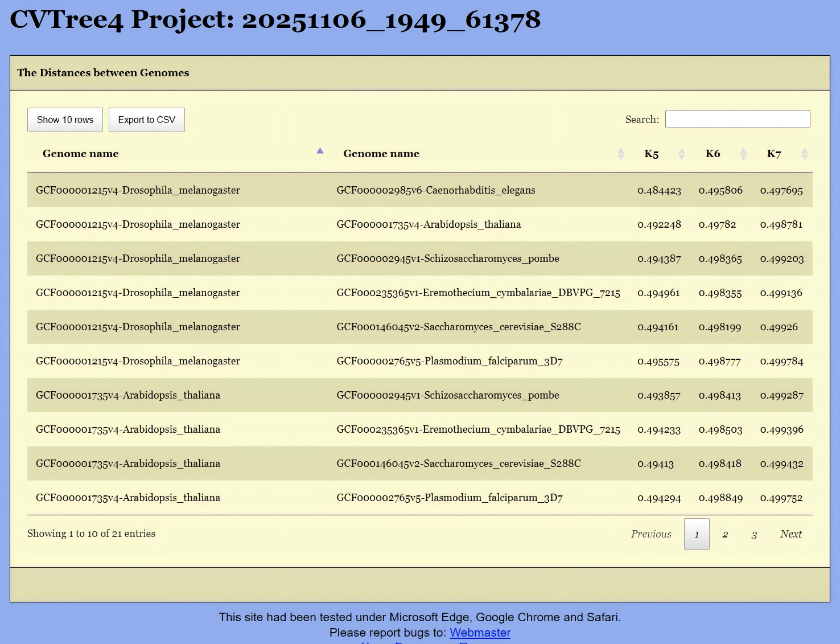Expand row count options via Show 10 rows

click(x=64, y=120)
